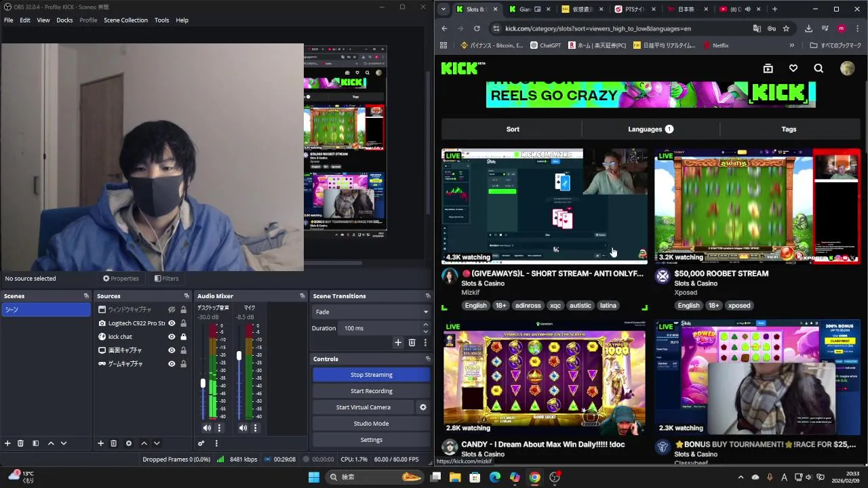This screenshot has width=868, height=488.
Task: Adjust the デスクトップ音声 volume slider
Action: point(203,383)
